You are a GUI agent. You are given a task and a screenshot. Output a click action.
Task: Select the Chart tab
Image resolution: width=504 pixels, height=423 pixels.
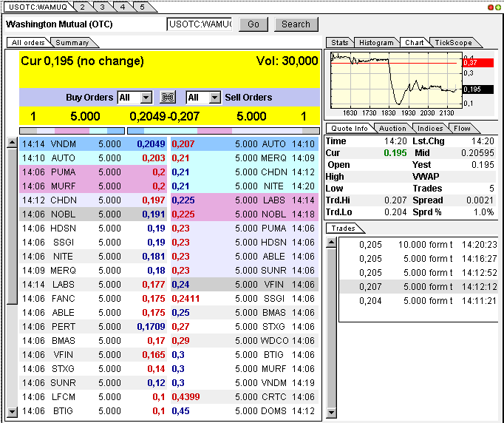click(x=414, y=42)
